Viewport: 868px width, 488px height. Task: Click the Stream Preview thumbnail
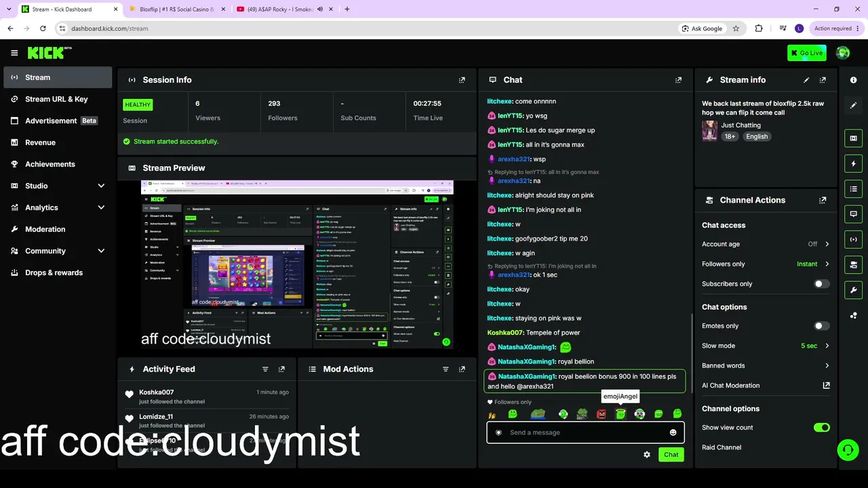click(x=297, y=265)
